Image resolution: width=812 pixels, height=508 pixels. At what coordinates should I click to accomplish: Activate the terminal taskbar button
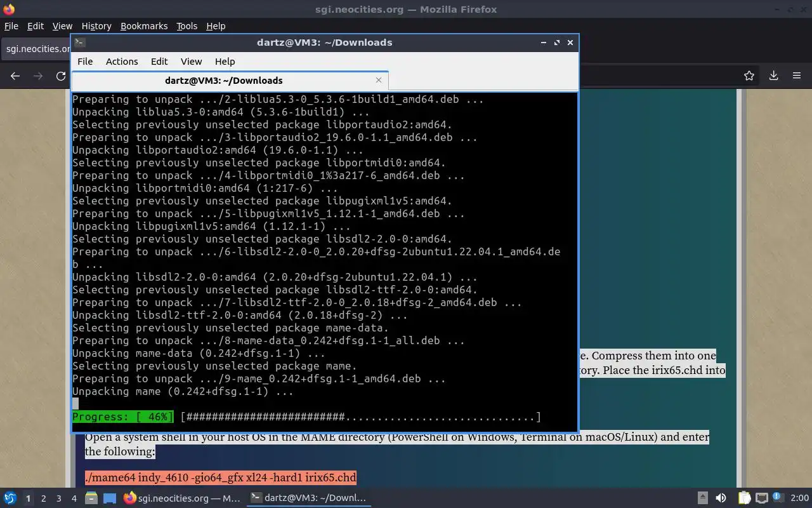(x=309, y=498)
